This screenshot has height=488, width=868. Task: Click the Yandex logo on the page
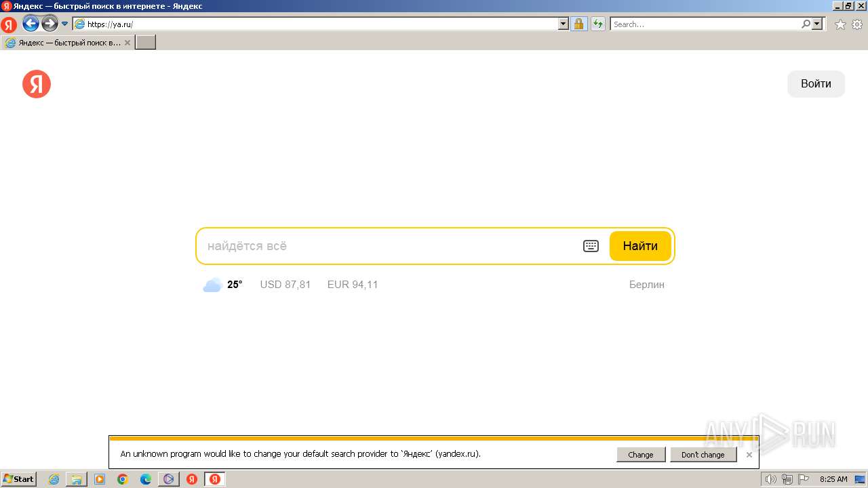pyautogui.click(x=37, y=84)
